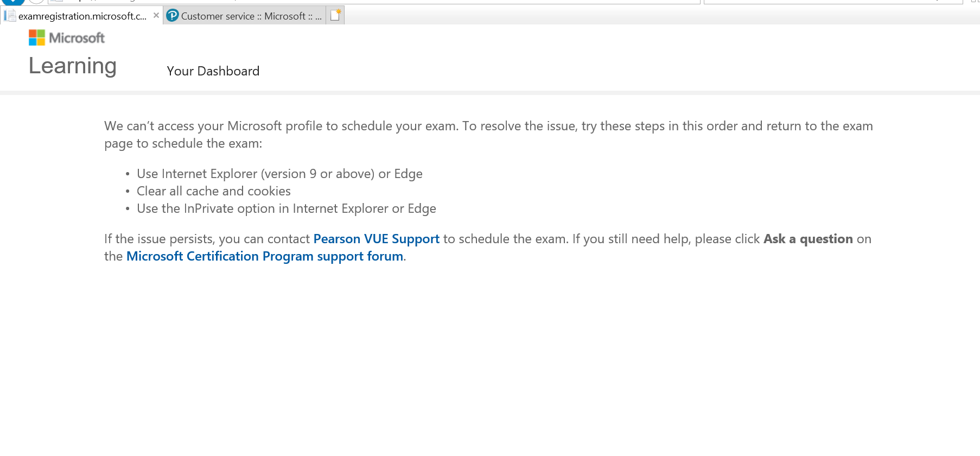Screen dimensions: 980x456
Task: Click the 'We can't access your Microsoft profile' message
Action: (x=488, y=135)
